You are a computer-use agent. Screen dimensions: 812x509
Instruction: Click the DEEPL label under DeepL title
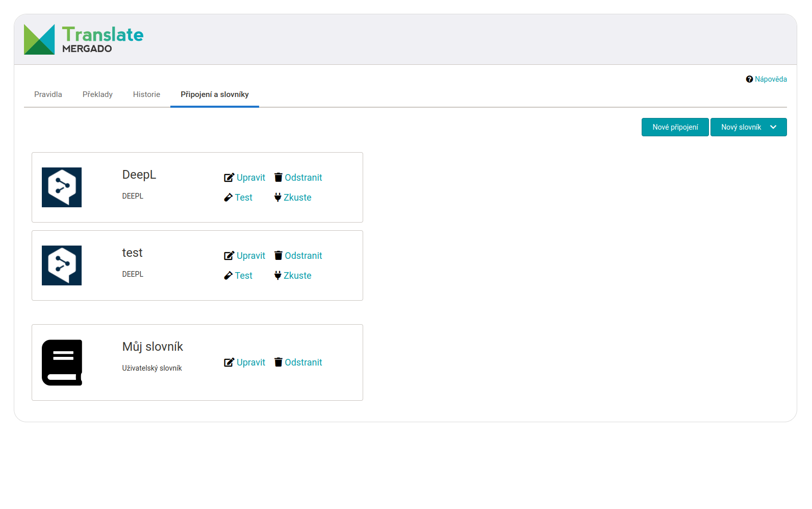tap(133, 196)
